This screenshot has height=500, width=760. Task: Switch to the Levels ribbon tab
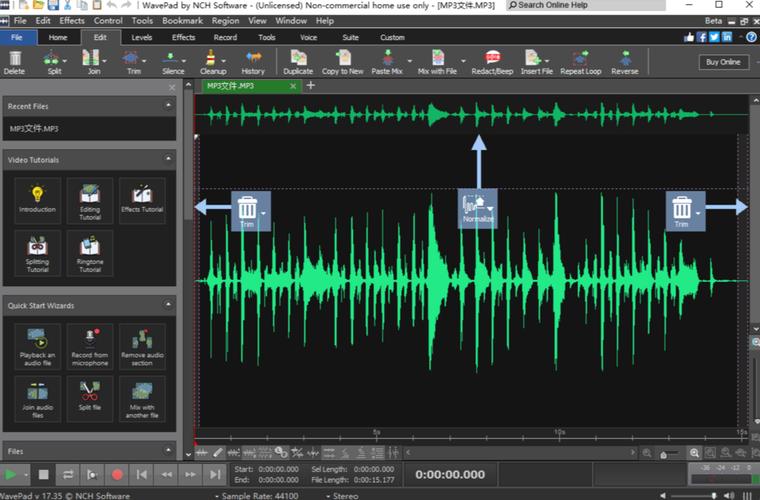(142, 37)
